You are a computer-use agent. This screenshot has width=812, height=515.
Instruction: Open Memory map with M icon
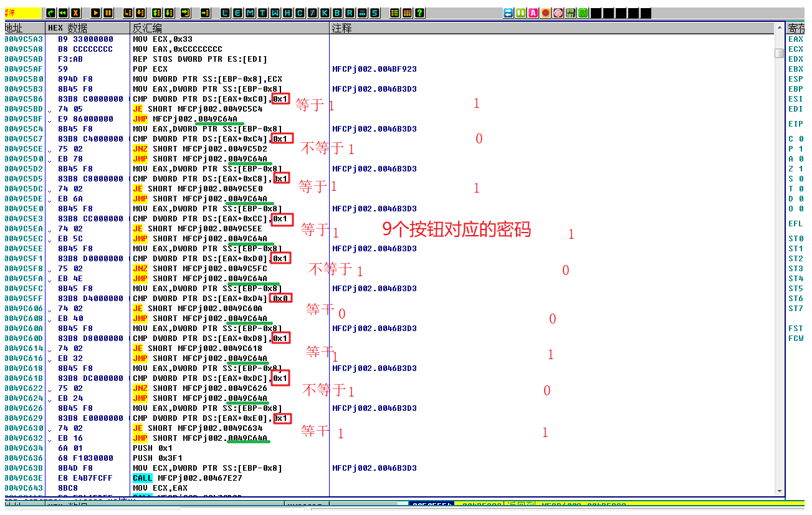251,12
